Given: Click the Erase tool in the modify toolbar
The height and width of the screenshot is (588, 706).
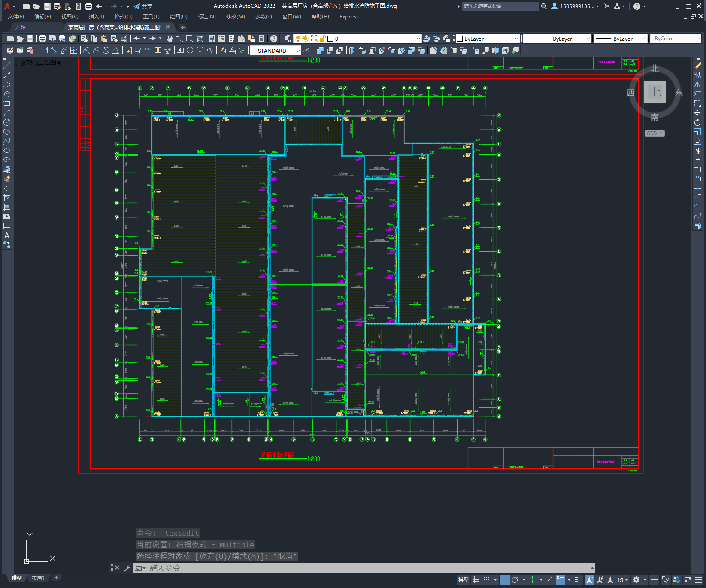Looking at the screenshot, I should point(697,66).
